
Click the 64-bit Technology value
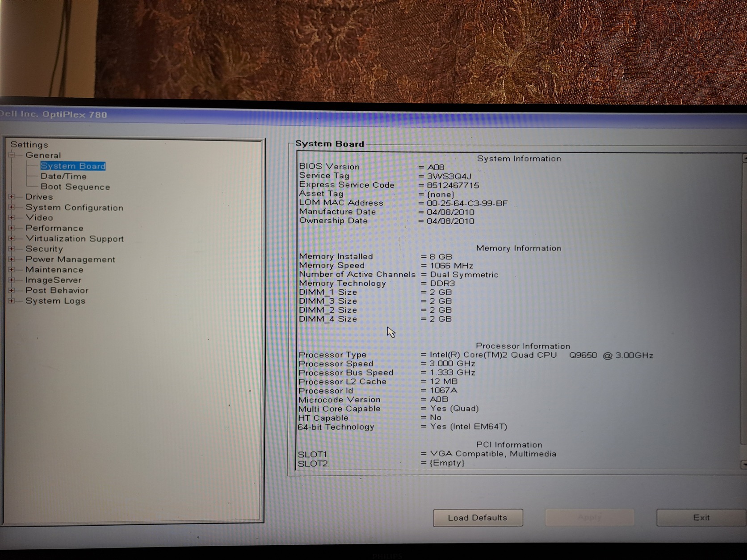click(468, 426)
